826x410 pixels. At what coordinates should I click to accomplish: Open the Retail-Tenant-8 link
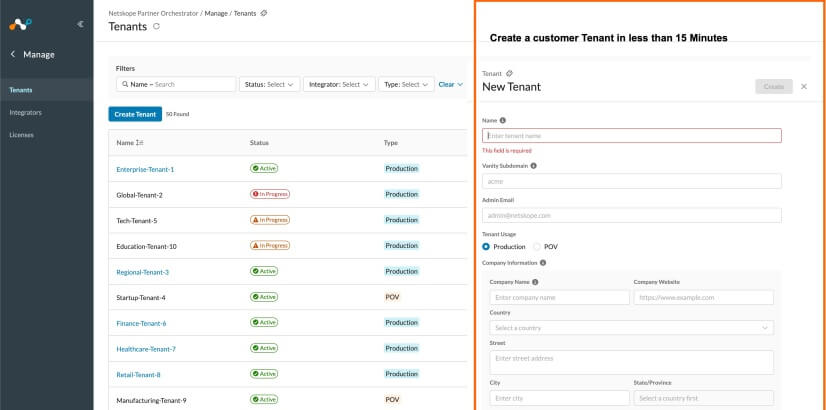click(x=139, y=375)
